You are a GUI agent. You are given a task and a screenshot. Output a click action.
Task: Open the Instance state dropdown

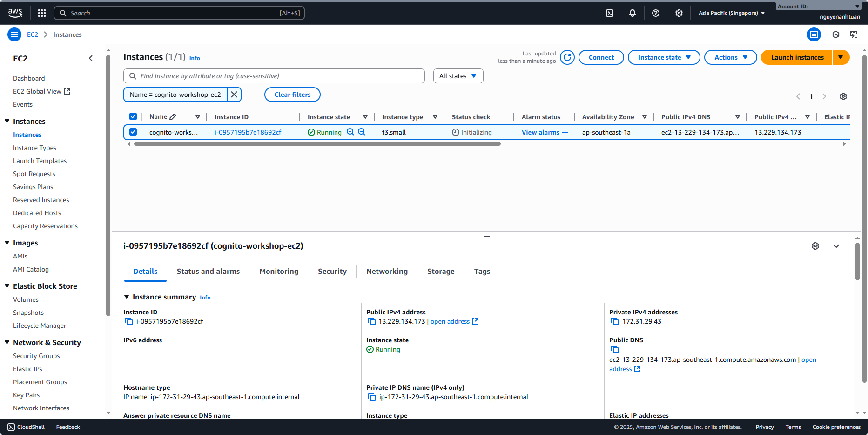point(664,57)
